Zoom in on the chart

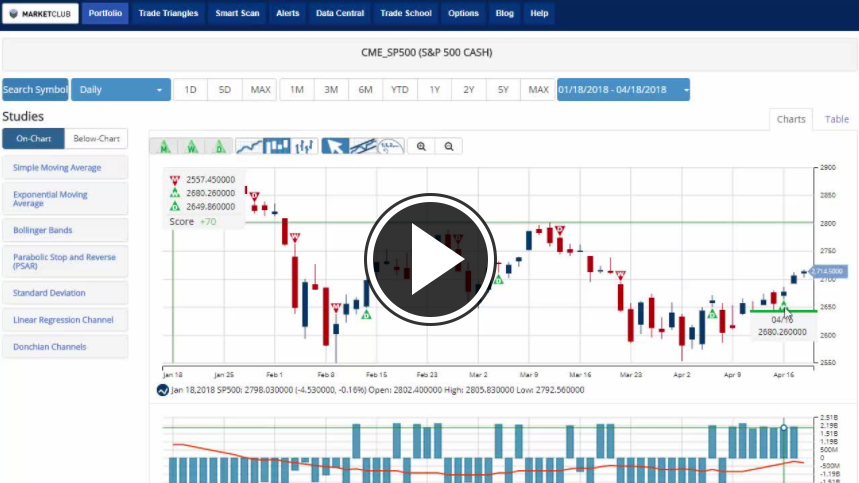[x=421, y=146]
